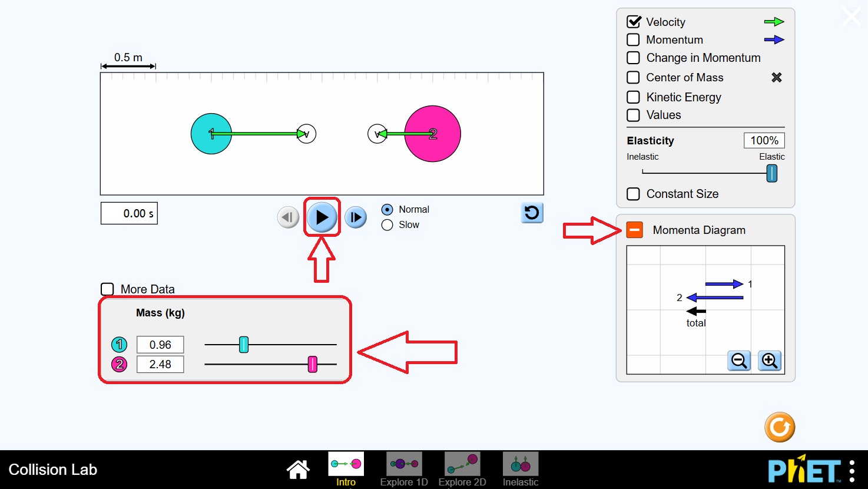Click the 0.00 s elapsed time readout
This screenshot has width=868, height=489.
point(129,213)
